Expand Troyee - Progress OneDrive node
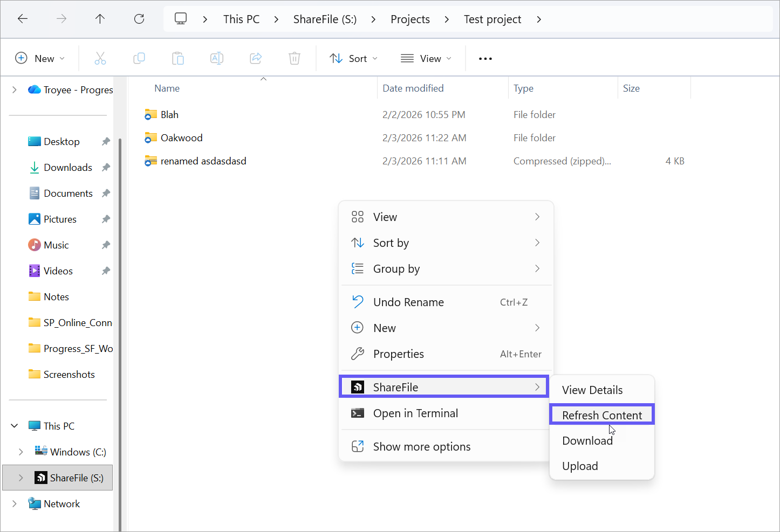The height and width of the screenshot is (532, 780). tap(15, 90)
